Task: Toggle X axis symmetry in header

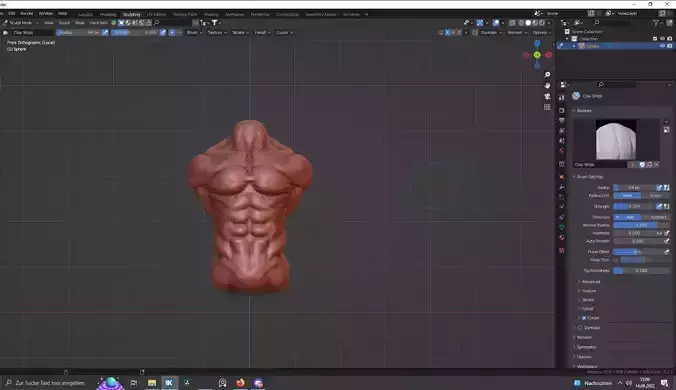Action: [447, 33]
